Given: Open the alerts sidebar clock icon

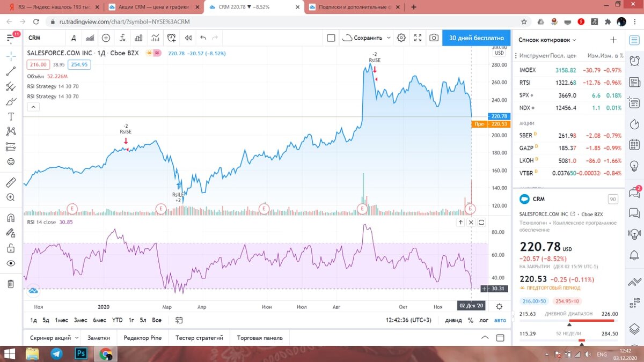Looking at the screenshot, I should [x=635, y=60].
